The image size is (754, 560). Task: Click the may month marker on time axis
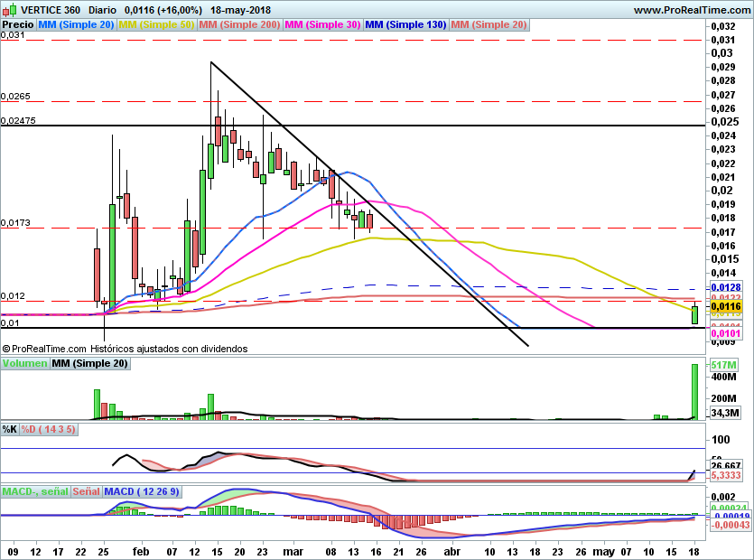pos(603,551)
